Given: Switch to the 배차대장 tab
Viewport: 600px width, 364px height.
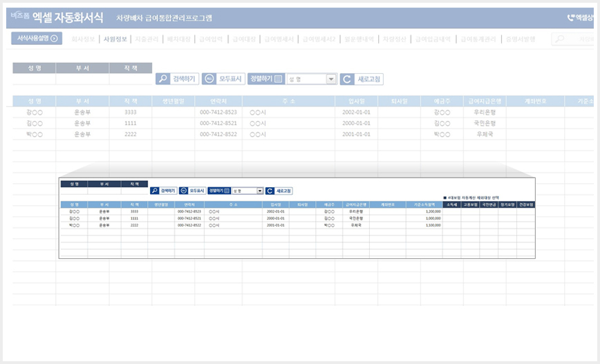Looking at the screenshot, I should click(x=179, y=39).
